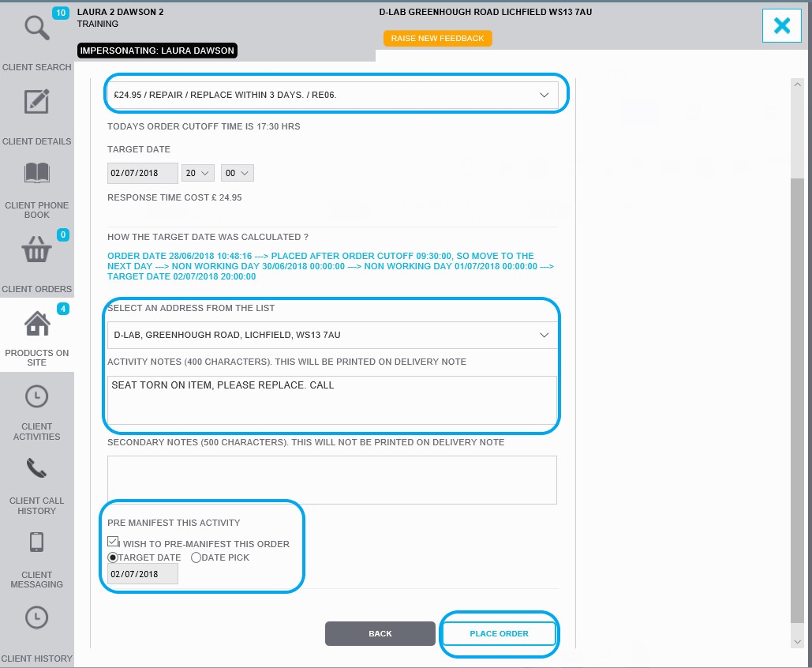Open Products On Site house icon

click(x=37, y=324)
